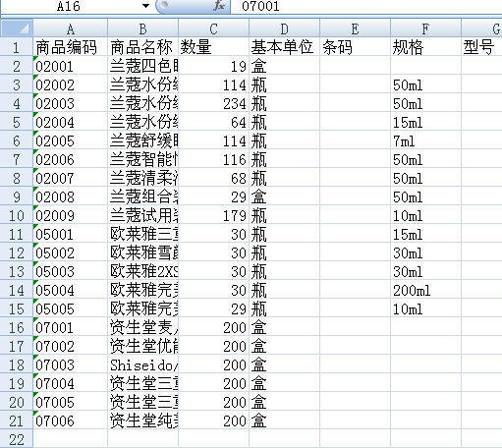Viewport: 502px width, 448px height.
Task: Select cell containing 07006
Action: coord(71,420)
